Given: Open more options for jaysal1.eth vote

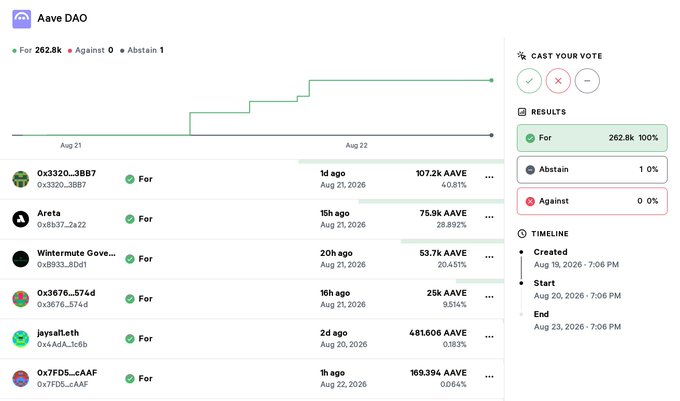Looking at the screenshot, I should coord(489,337).
